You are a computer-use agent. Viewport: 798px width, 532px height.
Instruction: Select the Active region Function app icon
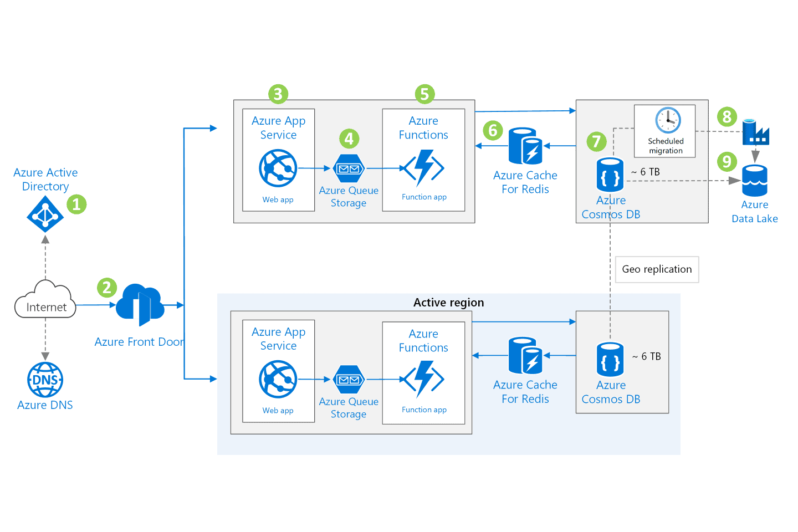424,379
